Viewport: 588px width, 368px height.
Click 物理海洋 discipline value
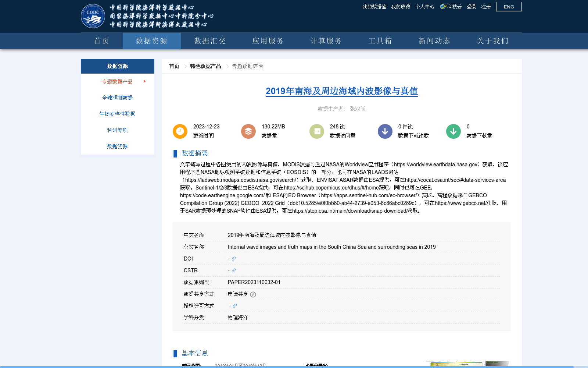click(x=238, y=318)
